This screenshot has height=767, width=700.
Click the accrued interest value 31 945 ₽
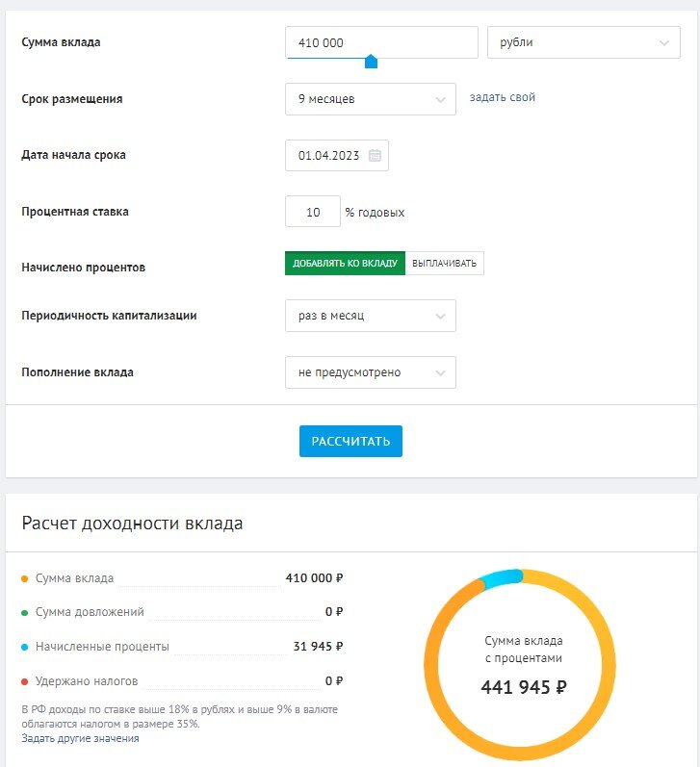click(x=318, y=647)
